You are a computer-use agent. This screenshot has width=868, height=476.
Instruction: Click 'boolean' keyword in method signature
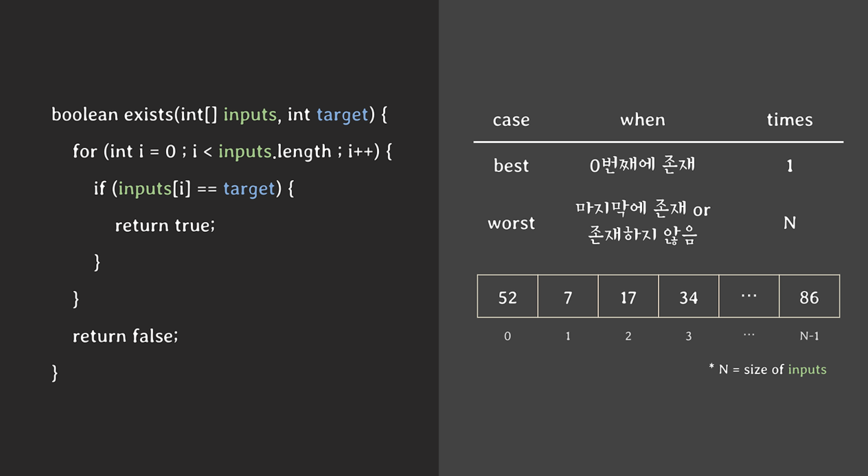click(85, 115)
